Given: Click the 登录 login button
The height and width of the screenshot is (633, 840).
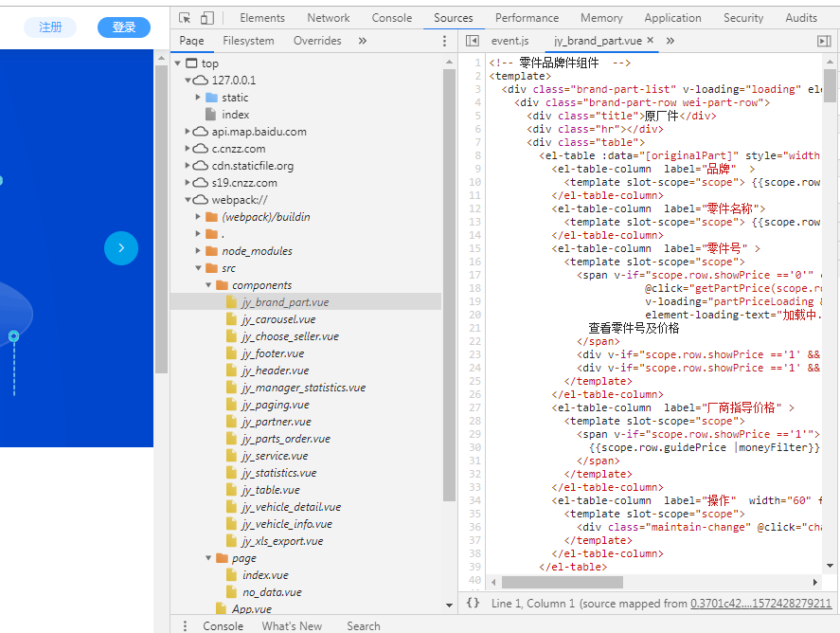Looking at the screenshot, I should [124, 27].
